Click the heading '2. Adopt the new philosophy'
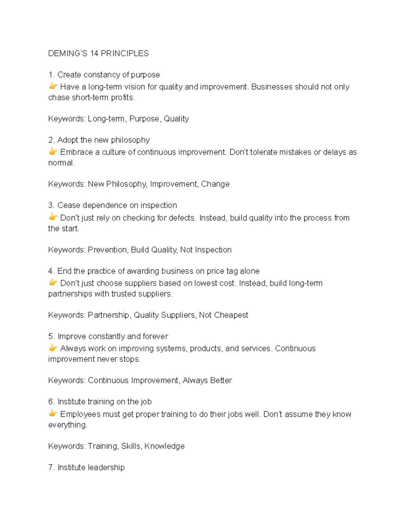The width and height of the screenshot is (411, 532). coord(99,140)
